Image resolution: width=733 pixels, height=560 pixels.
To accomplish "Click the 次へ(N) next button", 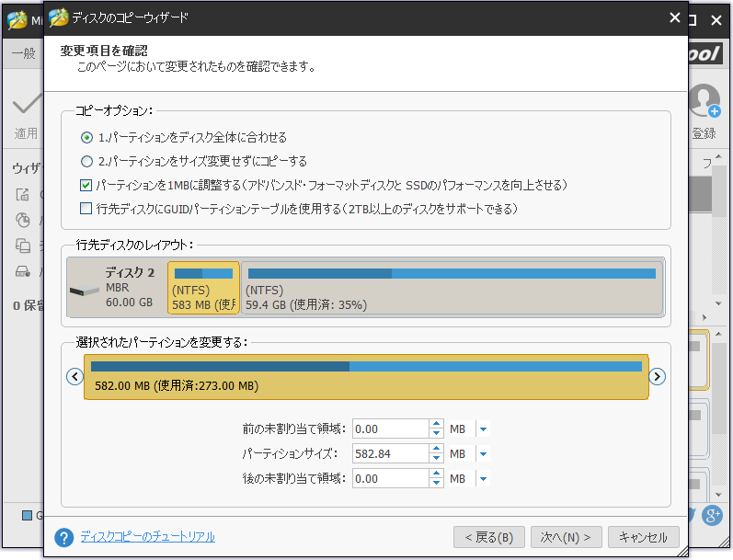I will [x=565, y=537].
